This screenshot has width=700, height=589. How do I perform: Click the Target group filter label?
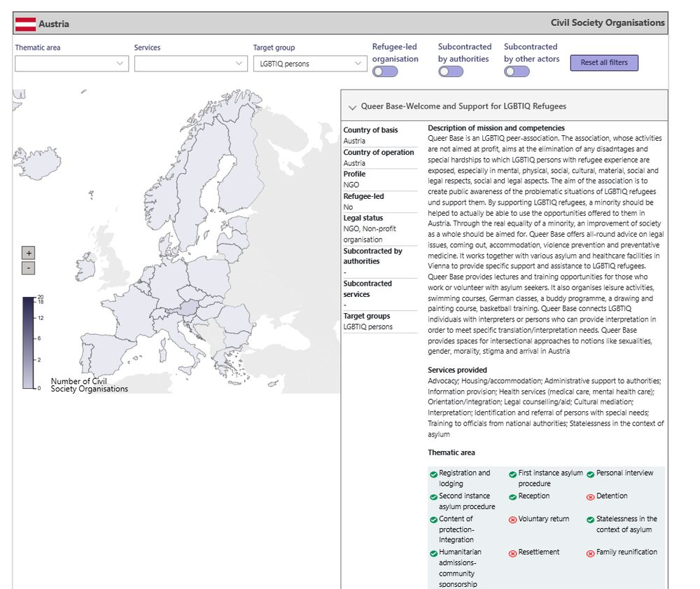pyautogui.click(x=274, y=48)
